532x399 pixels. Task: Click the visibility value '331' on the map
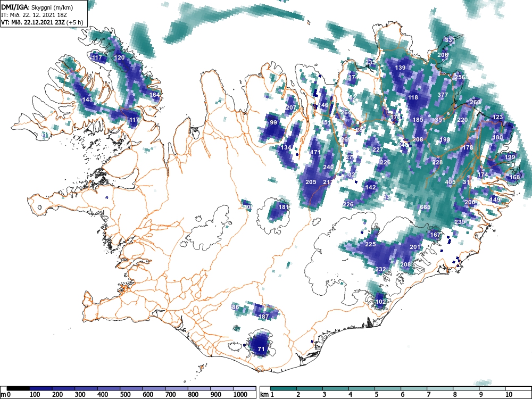click(450, 40)
